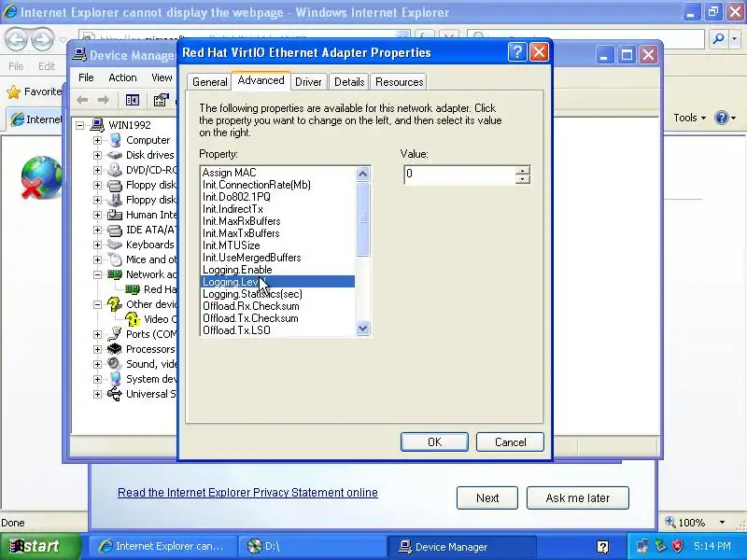Expand the Computer node

97,141
